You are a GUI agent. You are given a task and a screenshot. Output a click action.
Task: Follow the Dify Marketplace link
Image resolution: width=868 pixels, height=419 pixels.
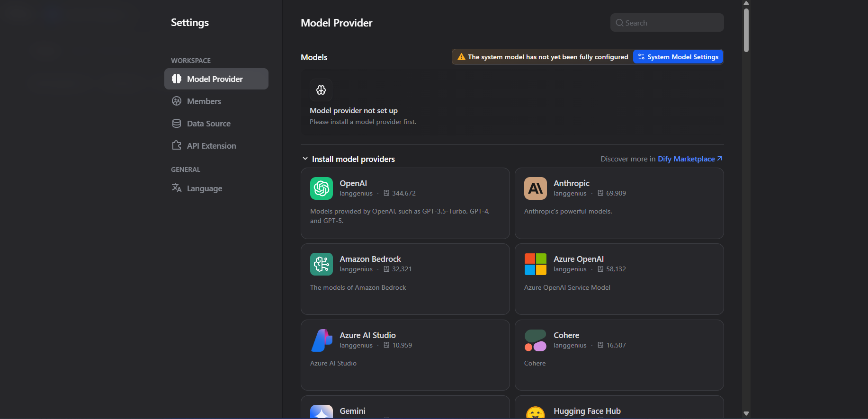point(689,159)
